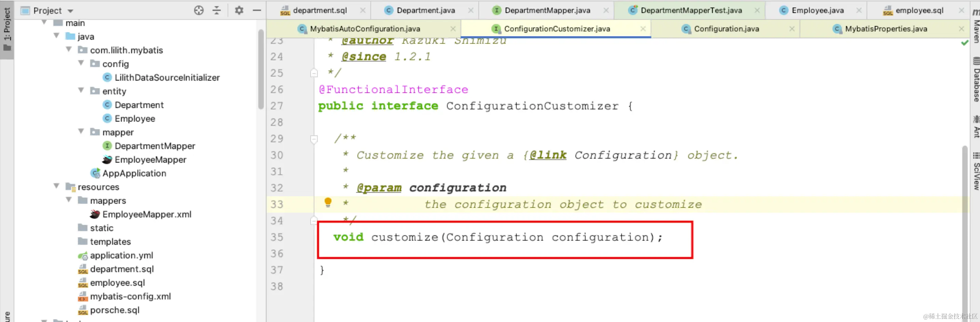Switch to Department.java tab
Viewport: 980px width, 322px height.
[425, 10]
